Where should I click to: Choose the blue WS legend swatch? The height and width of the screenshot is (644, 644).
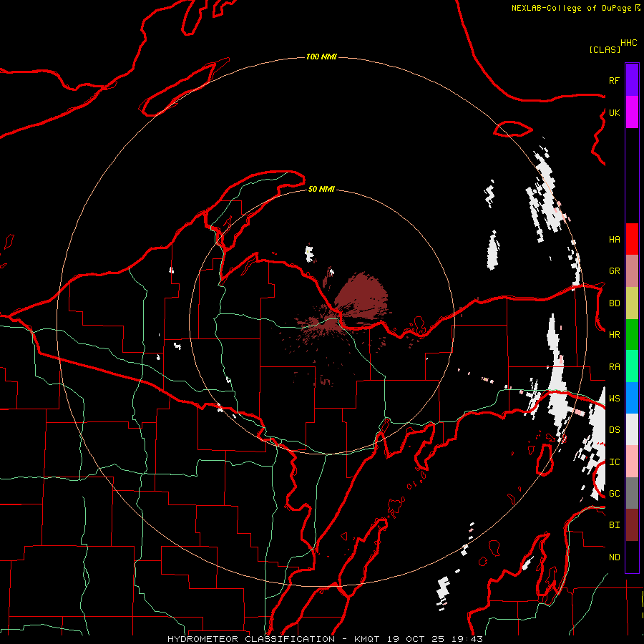point(632,398)
